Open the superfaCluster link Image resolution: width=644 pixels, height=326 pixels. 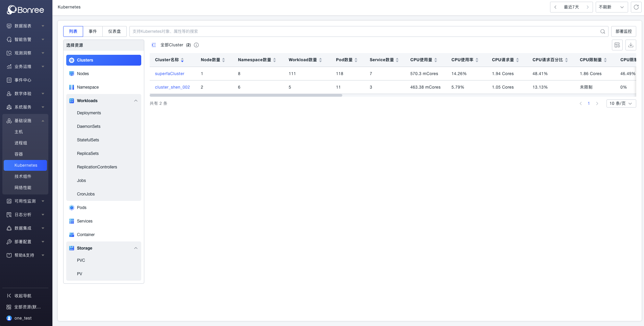170,74
